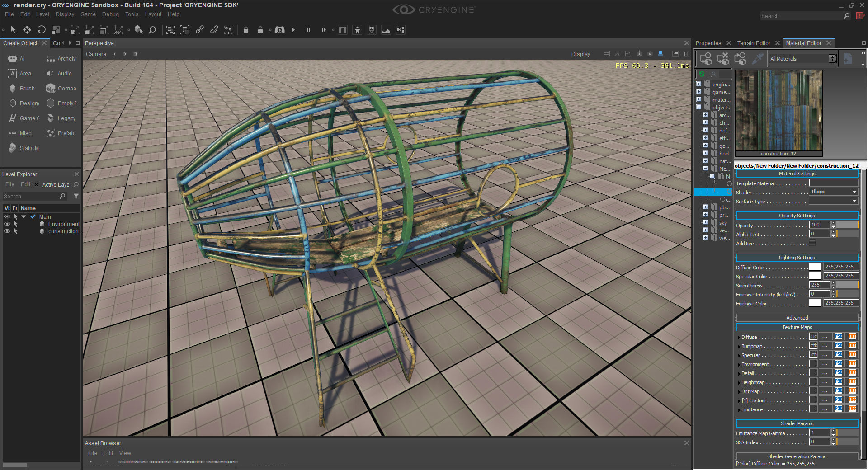Click the Pause button in the toolbar
Screen dimensions: 868x470
tap(308, 30)
